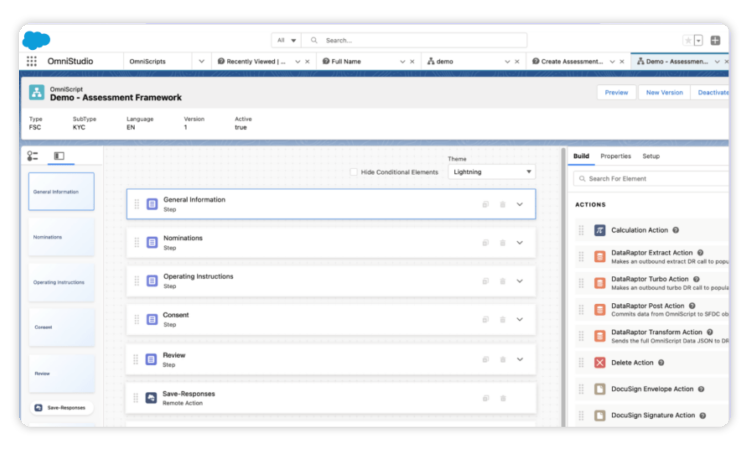
Task: Show help for DataRaptor Transform Action
Action: [x=710, y=332]
